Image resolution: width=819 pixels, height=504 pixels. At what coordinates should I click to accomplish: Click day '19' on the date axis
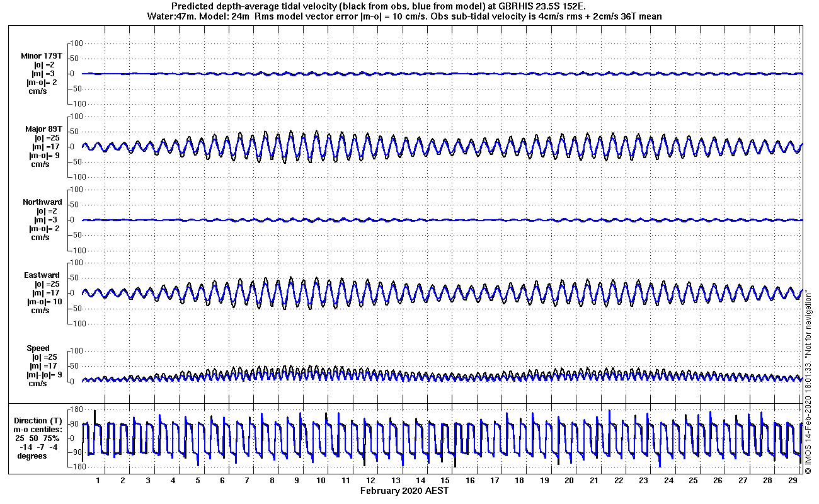coord(544,480)
